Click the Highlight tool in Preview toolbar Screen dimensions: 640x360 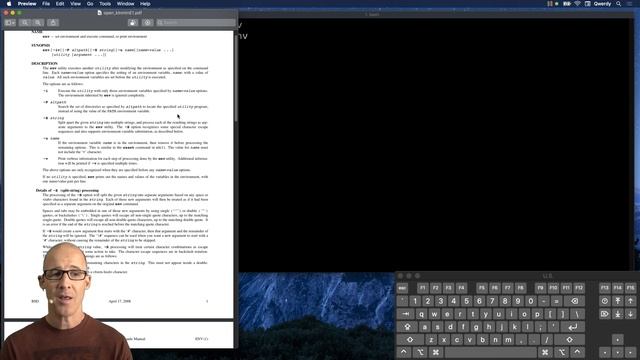[x=133, y=22]
